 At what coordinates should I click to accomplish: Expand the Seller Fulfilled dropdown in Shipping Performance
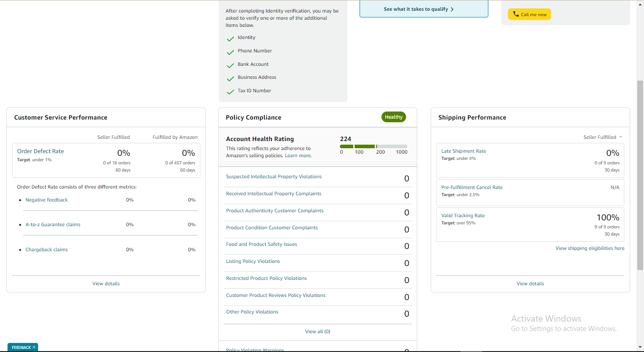coord(603,137)
